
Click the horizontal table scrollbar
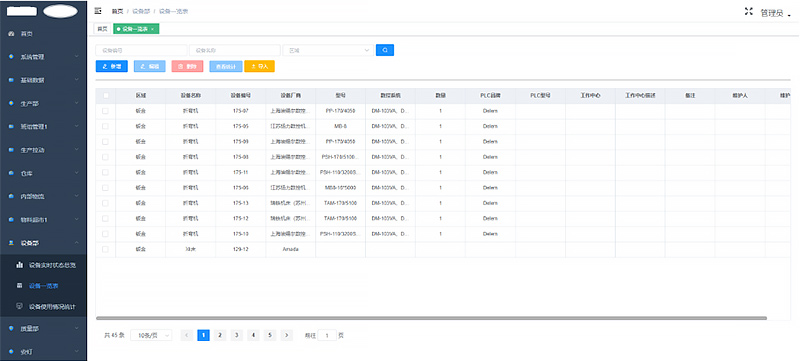[x=431, y=318]
